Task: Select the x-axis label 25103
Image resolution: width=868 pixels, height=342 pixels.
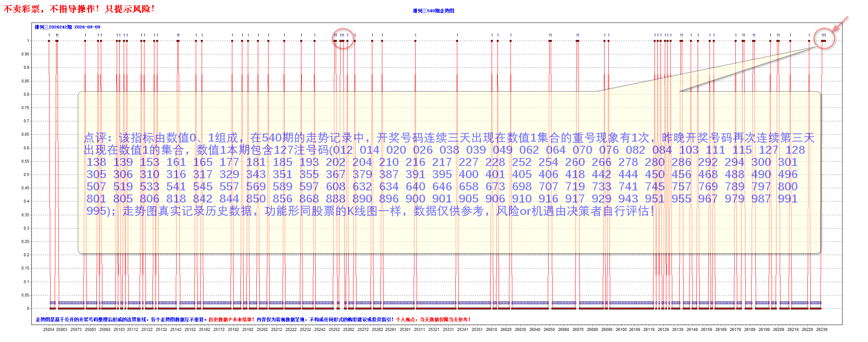Action: [x=119, y=329]
